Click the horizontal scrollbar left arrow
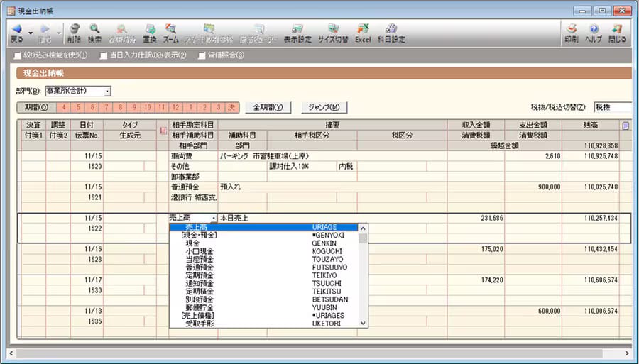Screen dimensions: 639x364 coord(11,353)
